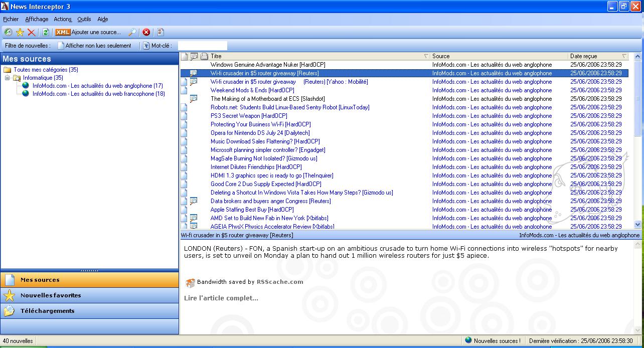This screenshot has height=348, width=644.
Task: Click the page icon on Weekend Mods & Ends row
Action: click(184, 90)
